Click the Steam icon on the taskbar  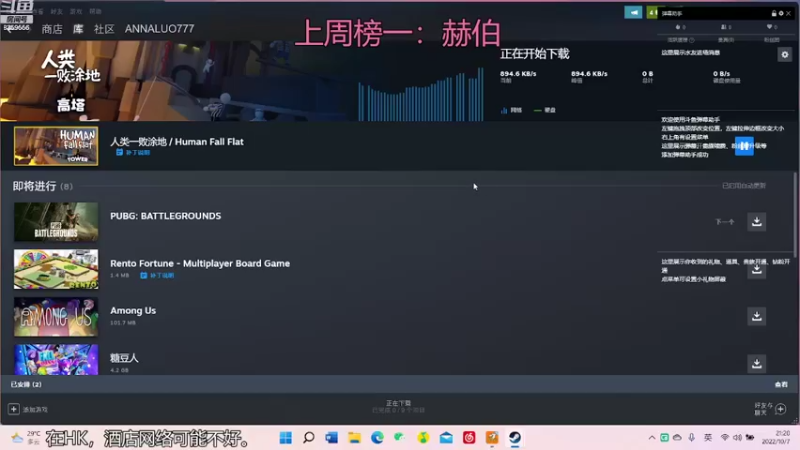coord(515,437)
